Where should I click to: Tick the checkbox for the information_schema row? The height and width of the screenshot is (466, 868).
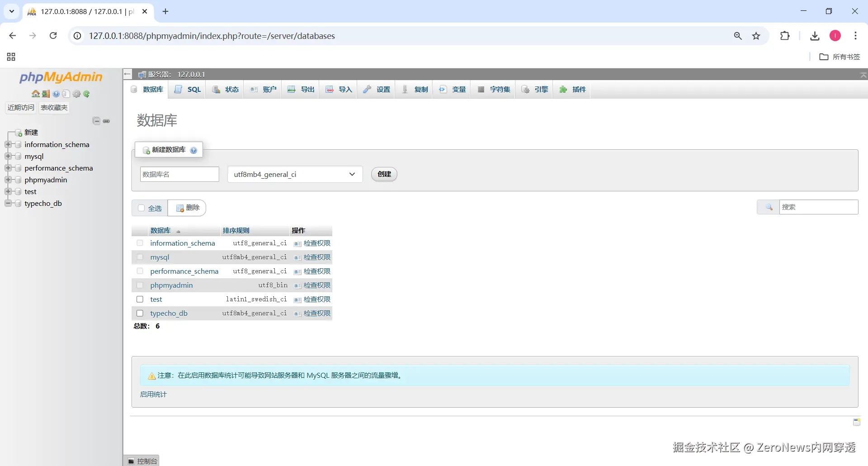140,243
